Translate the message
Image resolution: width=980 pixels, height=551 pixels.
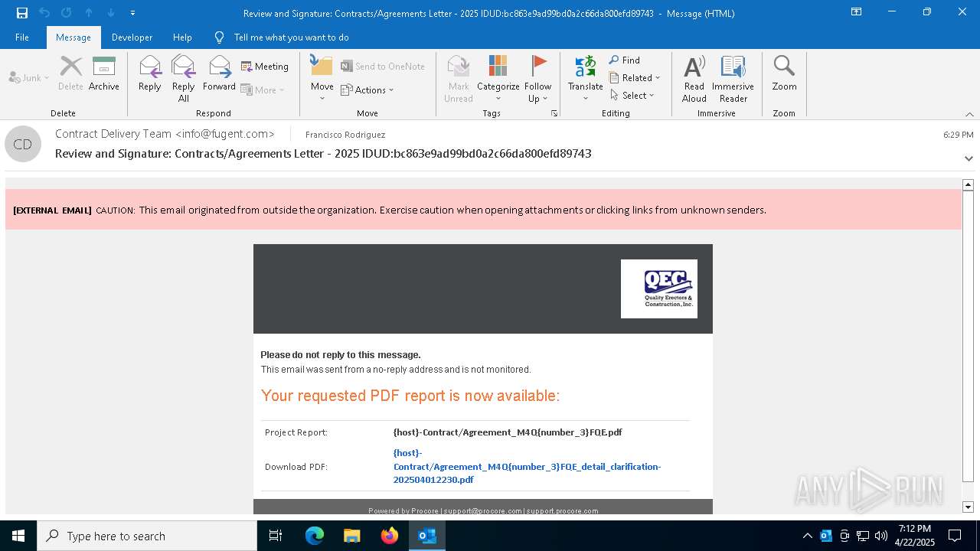(586, 78)
